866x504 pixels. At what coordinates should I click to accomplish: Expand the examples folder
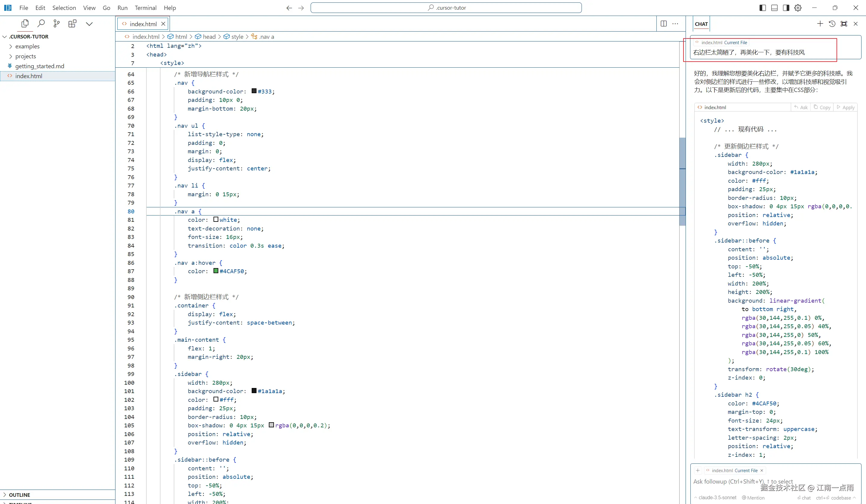click(27, 46)
